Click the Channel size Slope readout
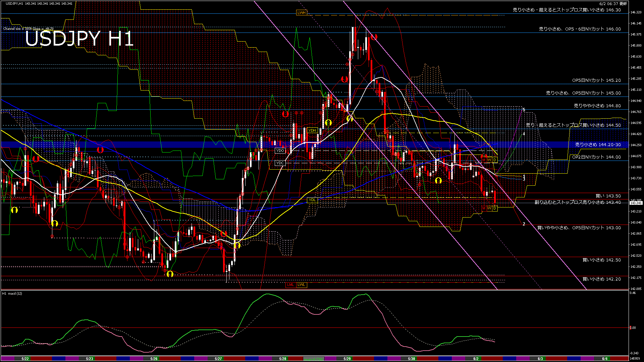This screenshot has width=644, height=362. coord(28,29)
